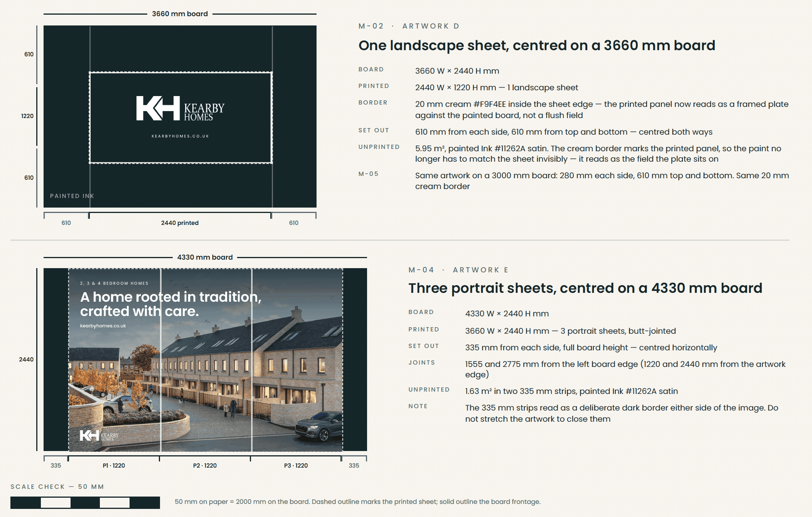This screenshot has width=812, height=517.
Task: Click the NOTE field label
Action: click(418, 406)
